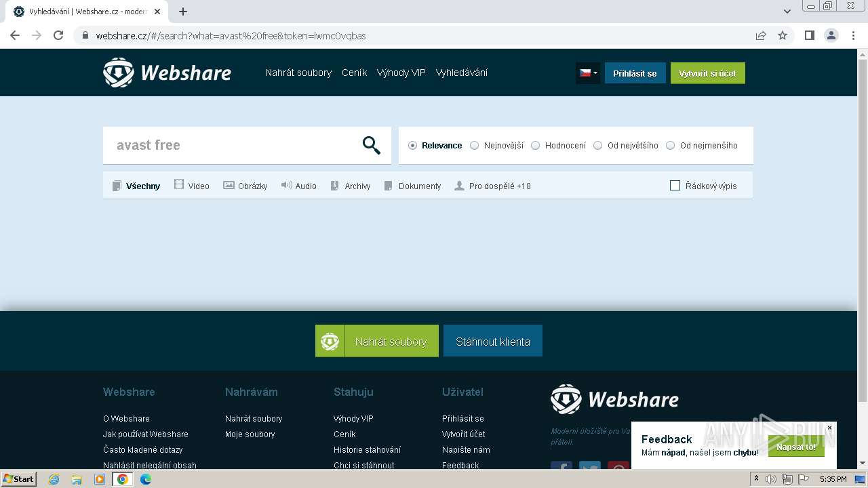The height and width of the screenshot is (488, 868).
Task: Open Výhody VIP in top navigation
Action: (x=401, y=73)
